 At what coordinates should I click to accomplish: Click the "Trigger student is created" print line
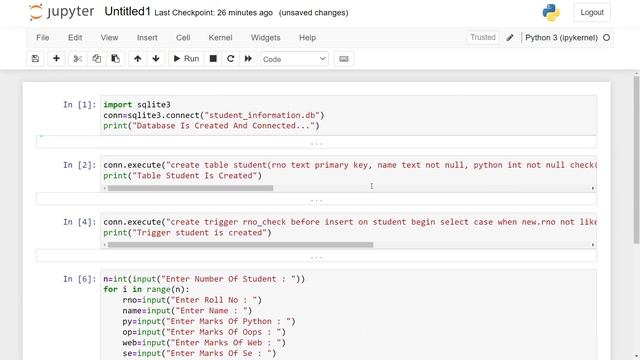tap(187, 233)
